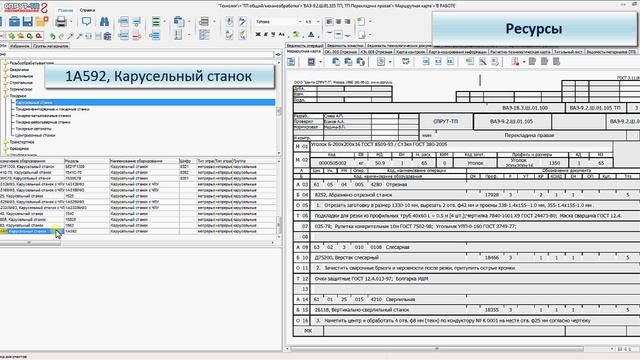Open the Главная ribbon tab
640x360 pixels.
(65, 10)
